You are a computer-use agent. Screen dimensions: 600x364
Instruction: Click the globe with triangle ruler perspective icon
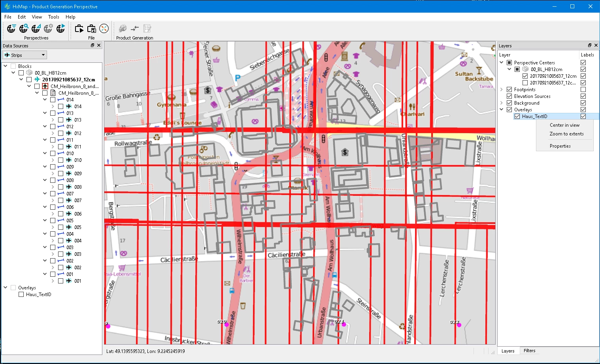(x=36, y=28)
